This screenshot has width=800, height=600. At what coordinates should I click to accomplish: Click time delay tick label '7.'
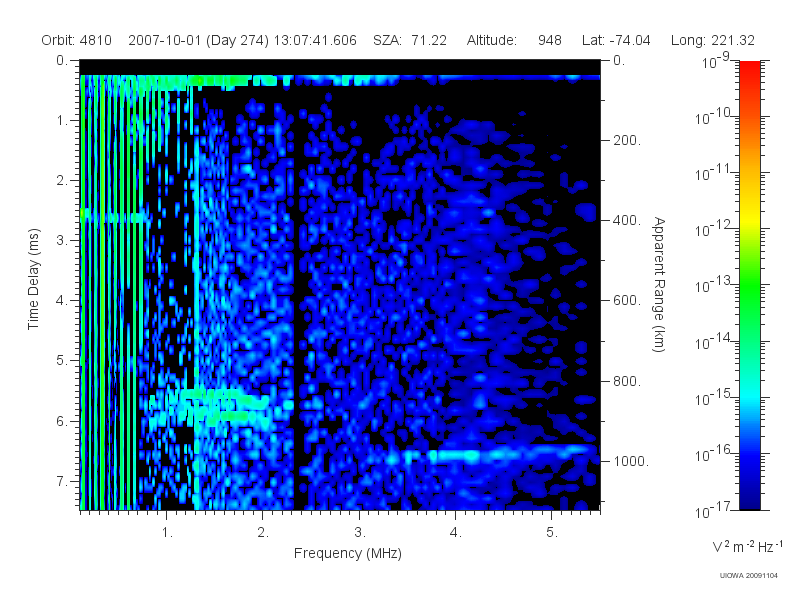[x=62, y=481]
